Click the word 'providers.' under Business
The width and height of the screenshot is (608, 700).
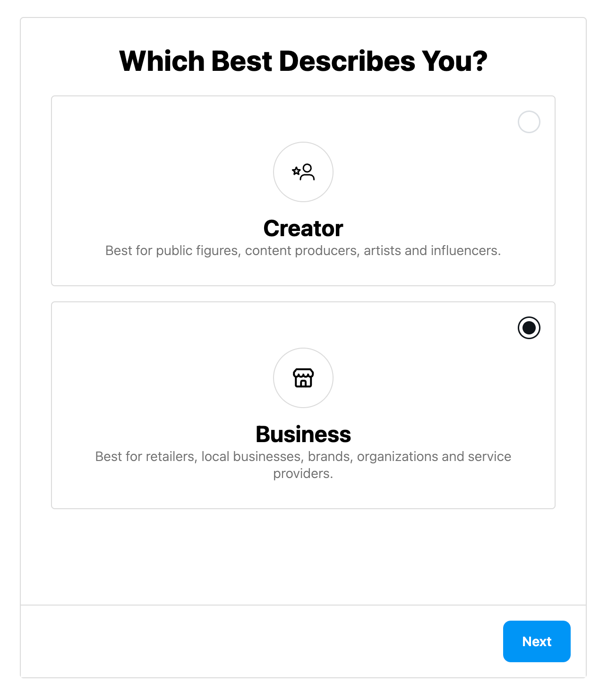coord(303,473)
